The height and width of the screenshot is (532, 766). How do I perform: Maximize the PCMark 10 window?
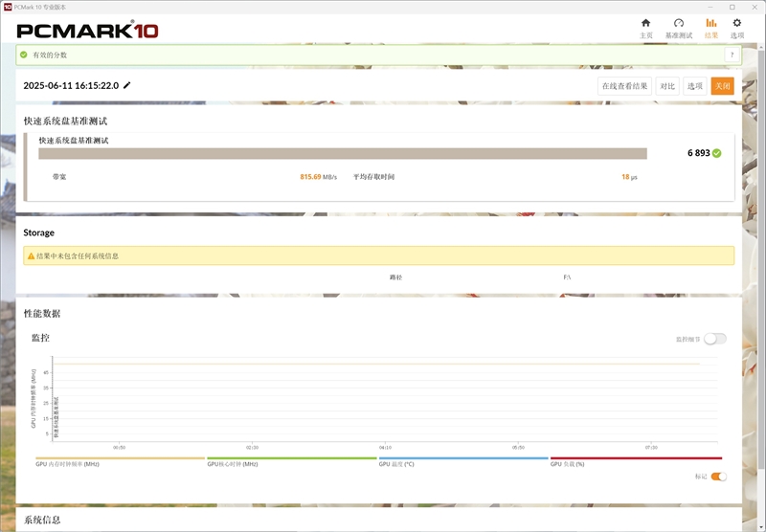coord(732,7)
